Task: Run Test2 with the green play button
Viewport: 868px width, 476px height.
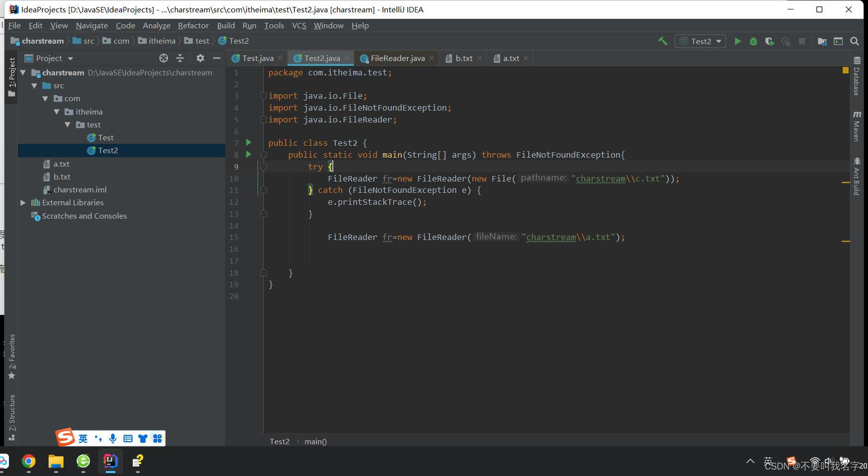Action: pyautogui.click(x=738, y=41)
